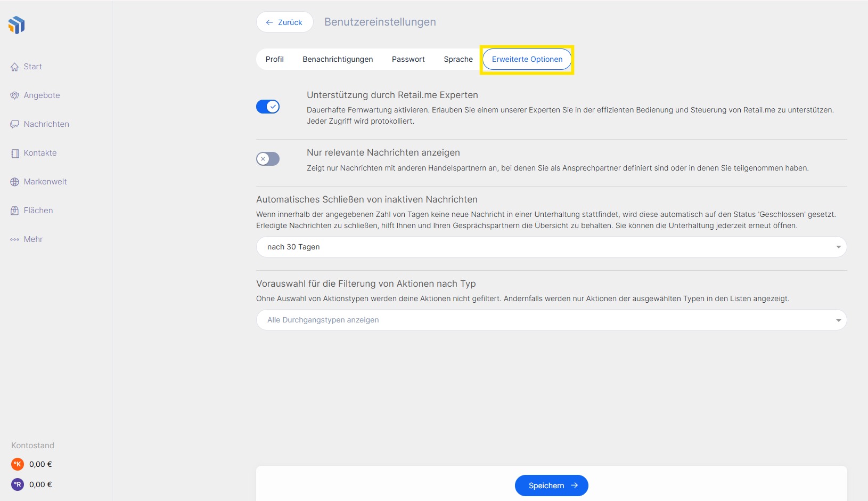Click the Nachrichten chat bubble icon

[15, 125]
